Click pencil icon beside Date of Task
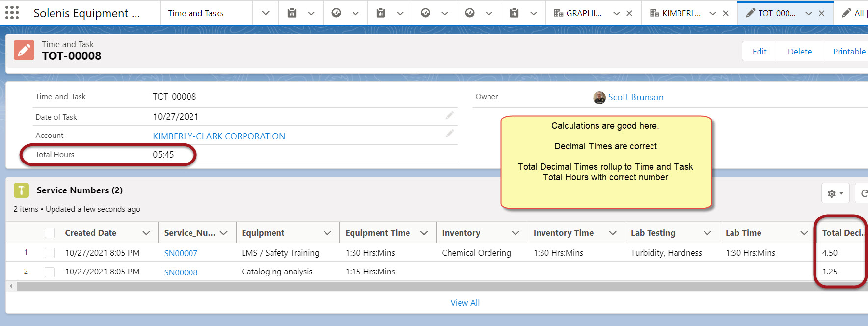 pos(449,116)
